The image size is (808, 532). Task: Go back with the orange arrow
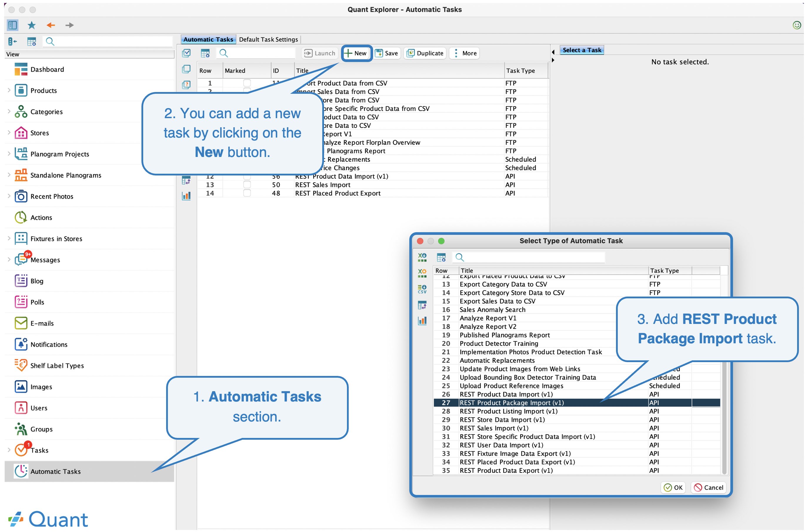(51, 25)
